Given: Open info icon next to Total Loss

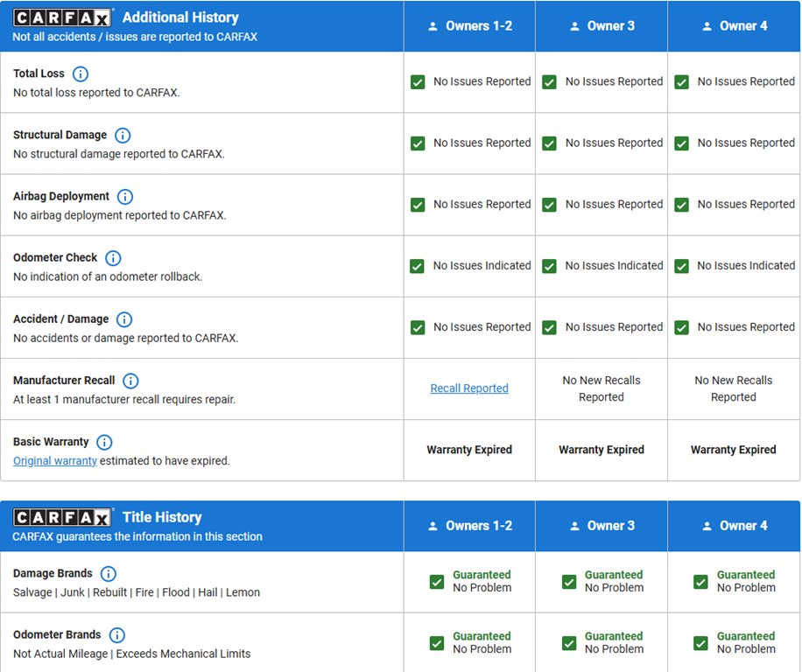Looking at the screenshot, I should (81, 74).
